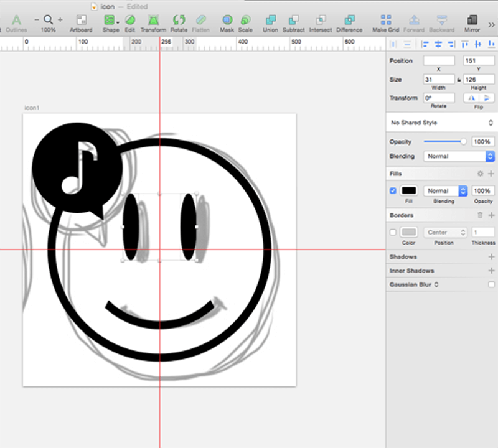
Task: Align the layers to the left edge
Action: tap(425, 44)
